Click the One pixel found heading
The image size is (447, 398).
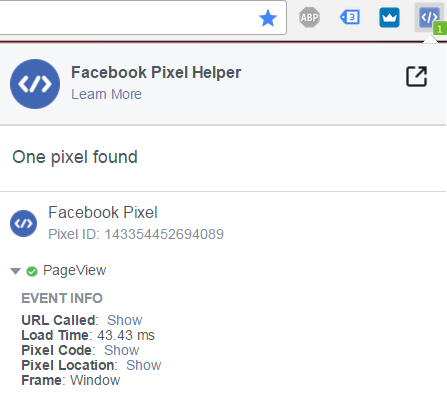tap(75, 157)
